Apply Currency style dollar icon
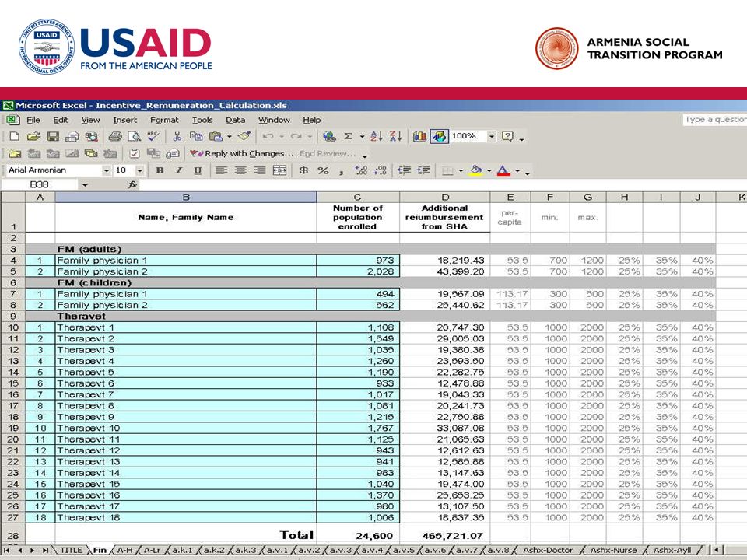Screen dimensions: 747x560 [303, 170]
